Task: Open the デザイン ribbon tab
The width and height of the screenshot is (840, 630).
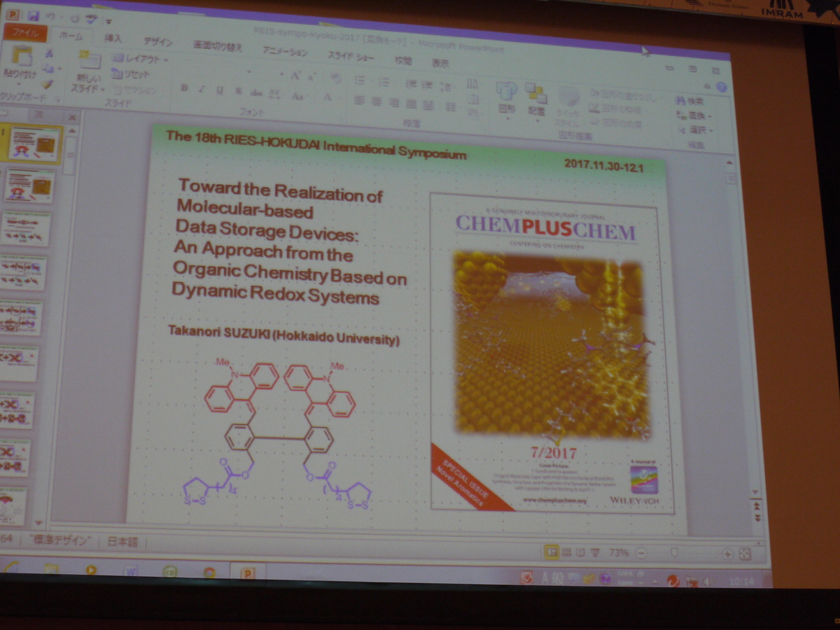Action: 157,41
